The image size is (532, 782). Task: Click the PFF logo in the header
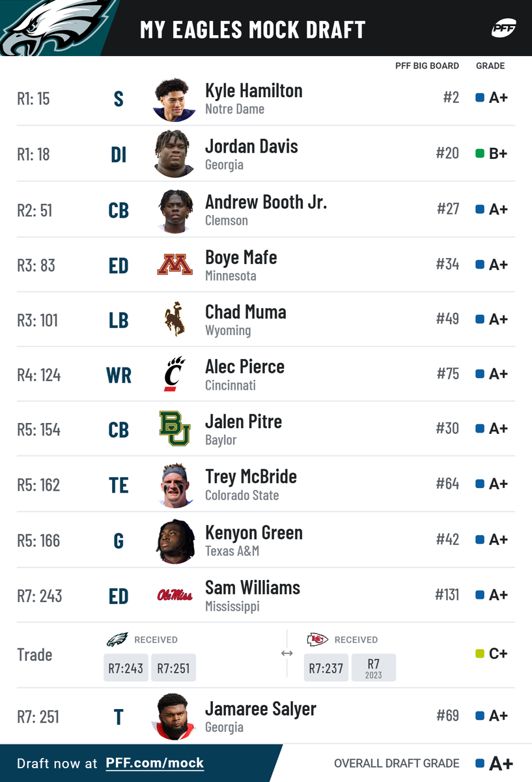503,29
